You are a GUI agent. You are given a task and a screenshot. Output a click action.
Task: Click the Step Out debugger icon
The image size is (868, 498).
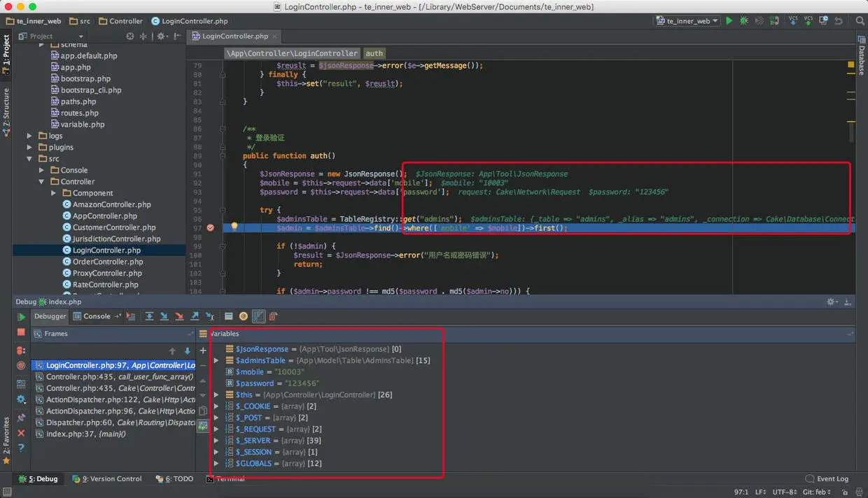(x=195, y=317)
